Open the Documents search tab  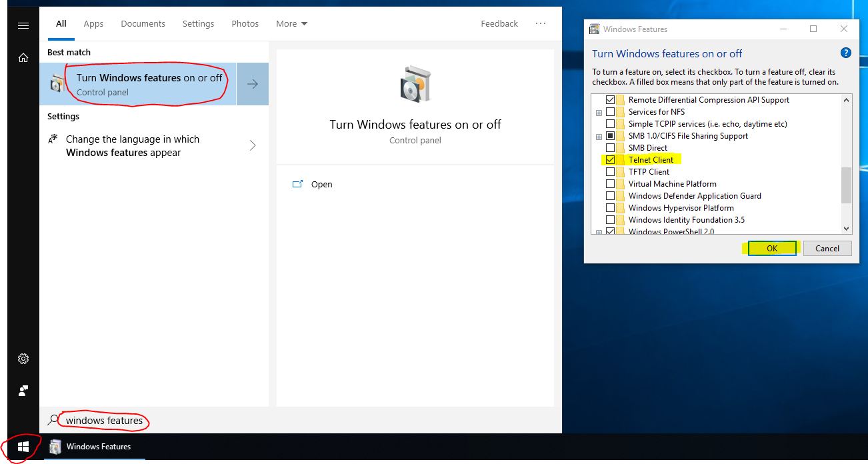[143, 23]
